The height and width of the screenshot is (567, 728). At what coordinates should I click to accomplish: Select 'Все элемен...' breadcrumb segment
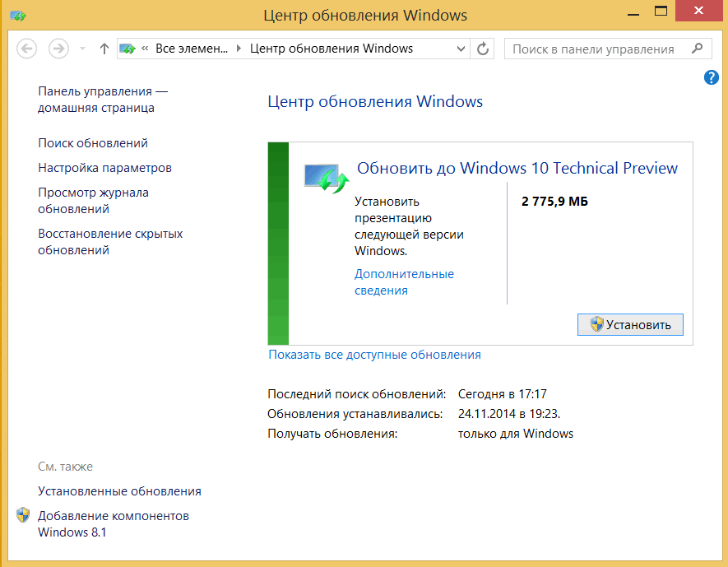coord(192,49)
